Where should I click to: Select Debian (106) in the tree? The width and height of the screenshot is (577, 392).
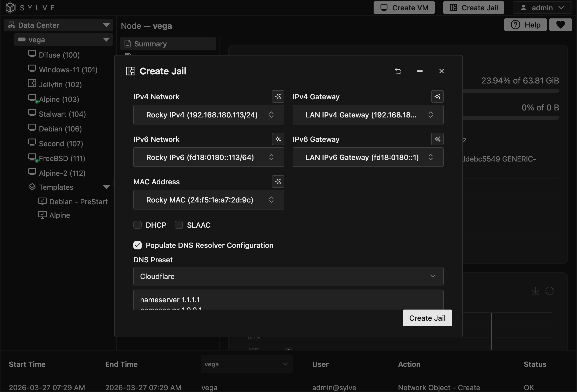[x=60, y=129]
